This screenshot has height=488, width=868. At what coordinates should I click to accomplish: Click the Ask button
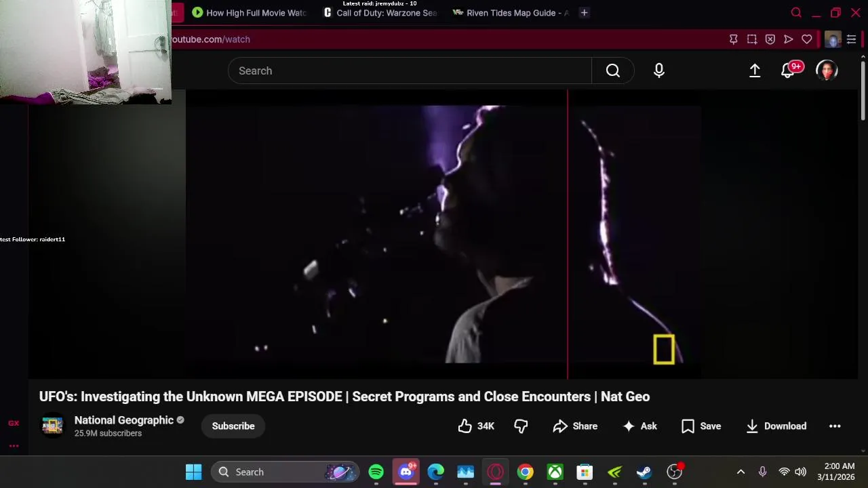[x=640, y=426]
